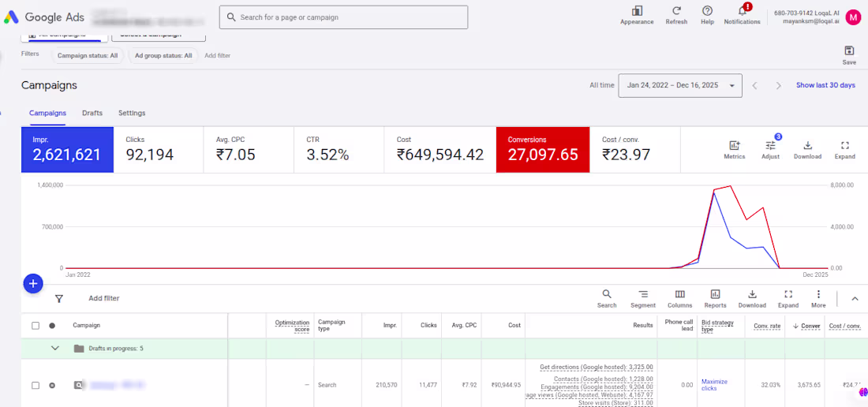This screenshot has height=407, width=868.
Task: Sort by the Conv. rate column header
Action: click(x=767, y=326)
